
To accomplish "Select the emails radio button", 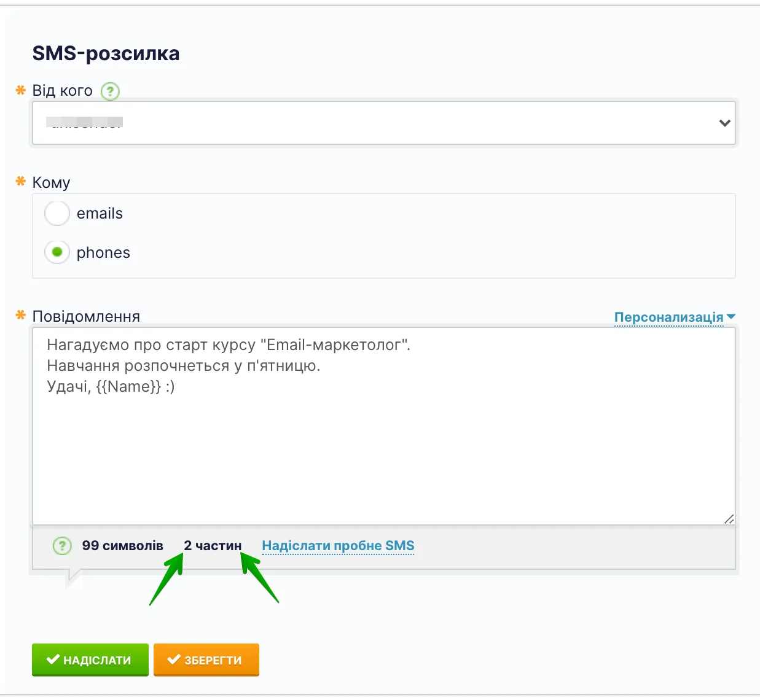I will coord(57,214).
